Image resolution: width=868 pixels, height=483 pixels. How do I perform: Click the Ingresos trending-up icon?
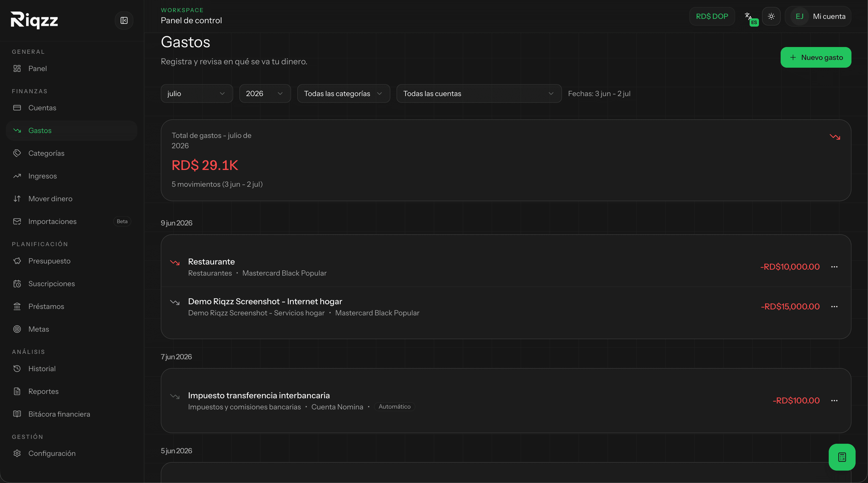tap(17, 176)
